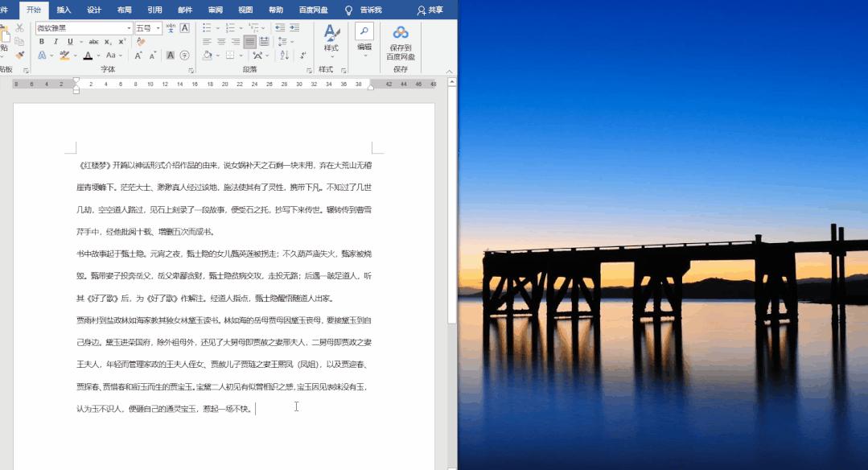Apply bold formatting to text
868x470 pixels.
pos(42,40)
